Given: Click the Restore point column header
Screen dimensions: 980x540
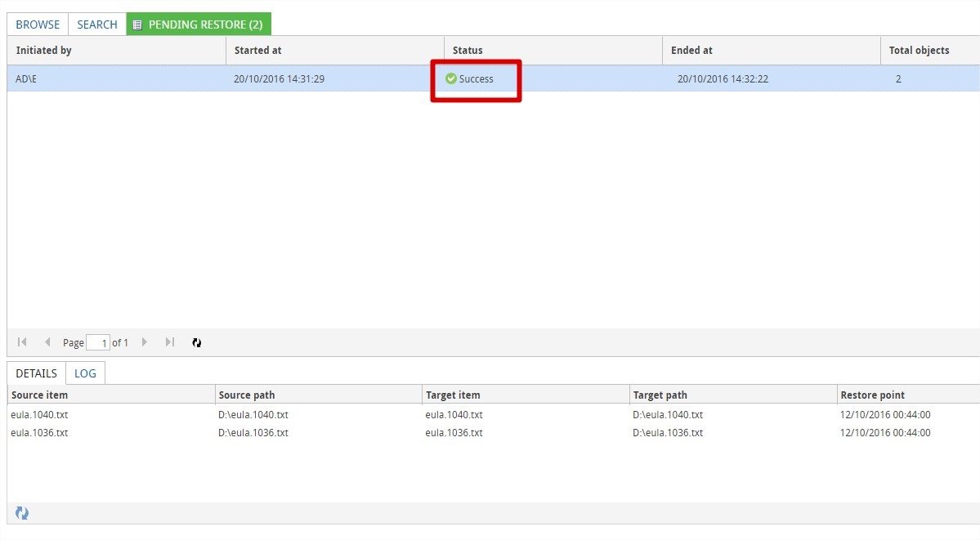Looking at the screenshot, I should pyautogui.click(x=872, y=395).
